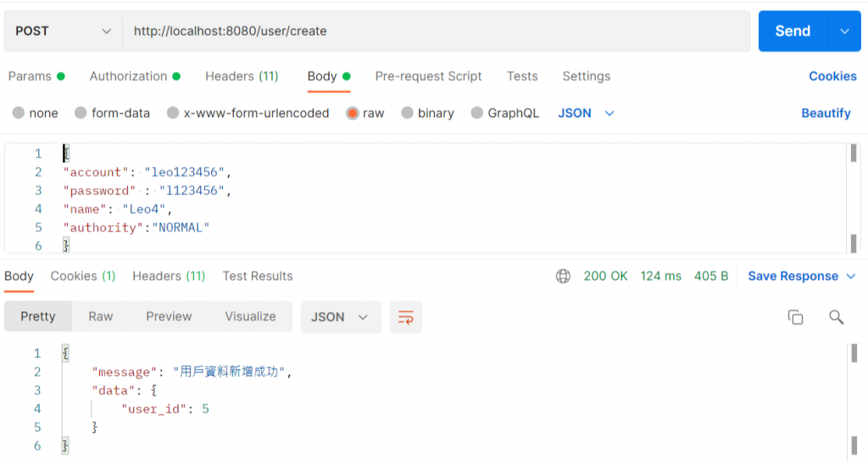Open the response Headers (11) tab
The height and width of the screenshot is (464, 868).
coord(169,277)
